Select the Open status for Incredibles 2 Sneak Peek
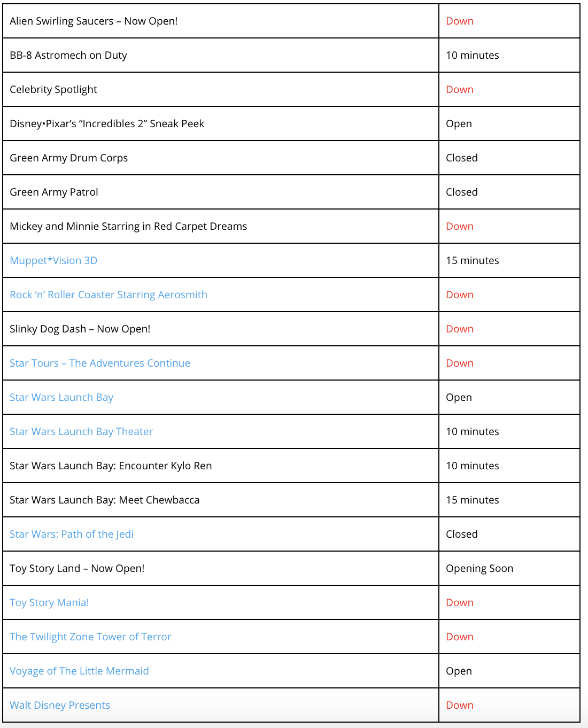 point(459,123)
